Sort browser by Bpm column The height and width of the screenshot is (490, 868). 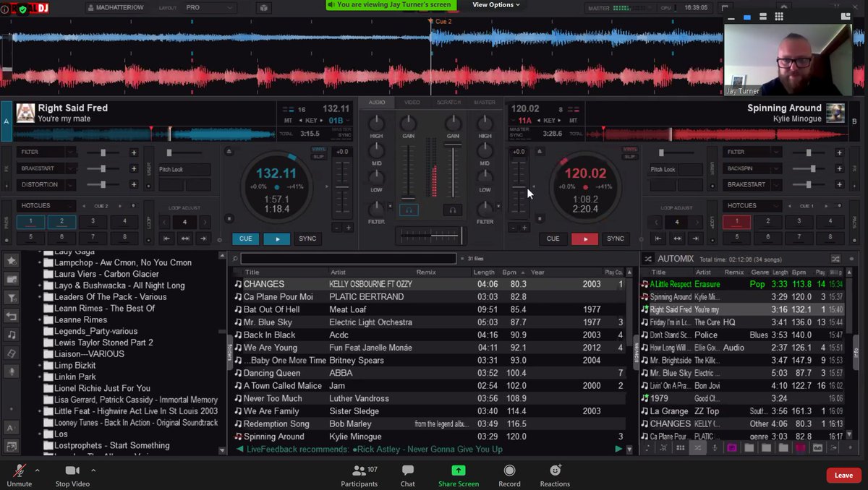(x=514, y=272)
